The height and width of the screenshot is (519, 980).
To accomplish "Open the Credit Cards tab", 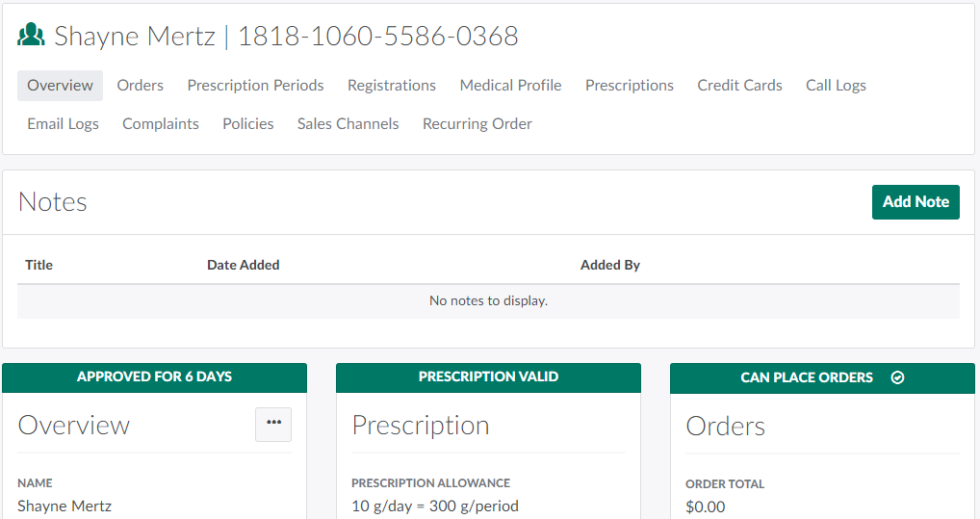I will (739, 86).
